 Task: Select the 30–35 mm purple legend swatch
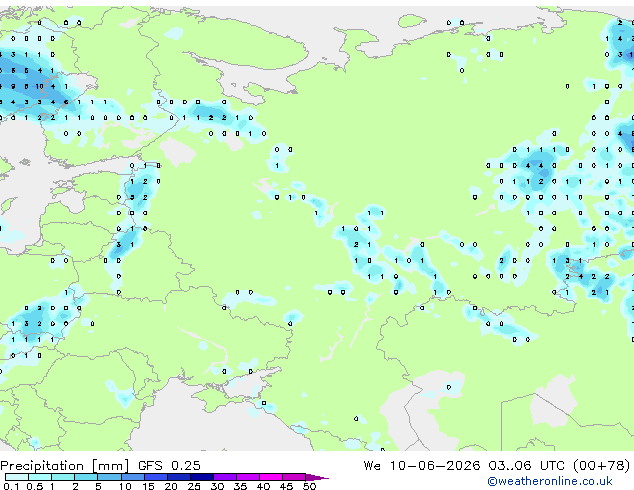(x=225, y=477)
